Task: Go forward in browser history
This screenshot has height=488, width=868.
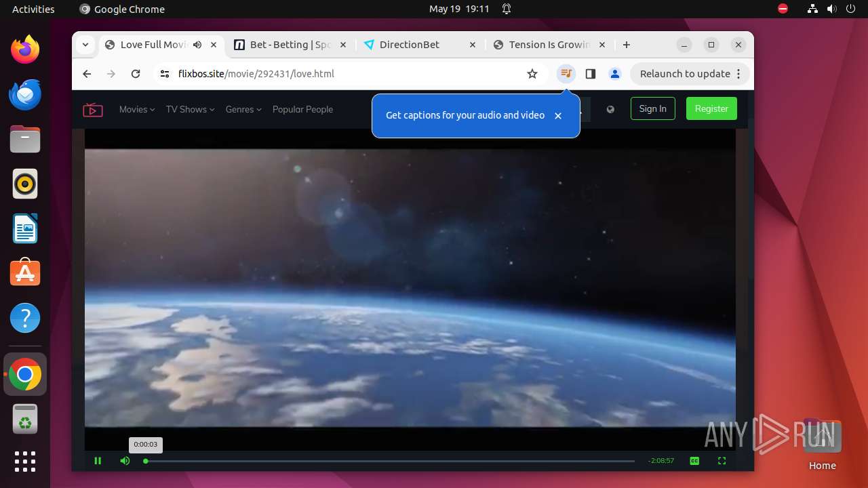Action: (x=111, y=74)
